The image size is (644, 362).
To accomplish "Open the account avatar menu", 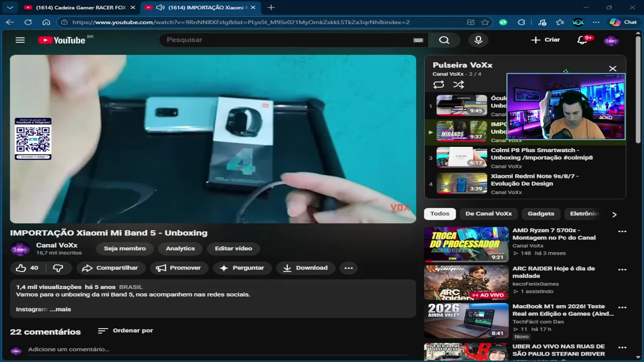I will [x=611, y=40].
